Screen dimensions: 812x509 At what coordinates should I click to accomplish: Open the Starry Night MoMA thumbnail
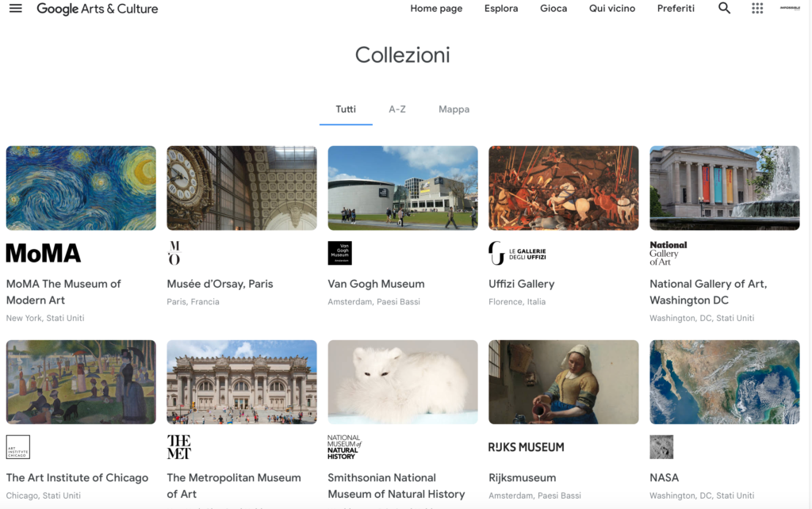point(81,188)
